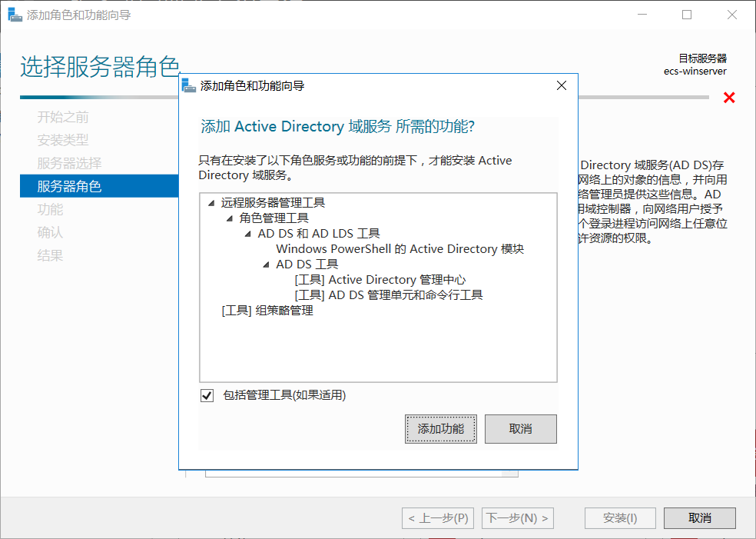
Task: Click < 上一步(P) button
Action: pyautogui.click(x=438, y=518)
